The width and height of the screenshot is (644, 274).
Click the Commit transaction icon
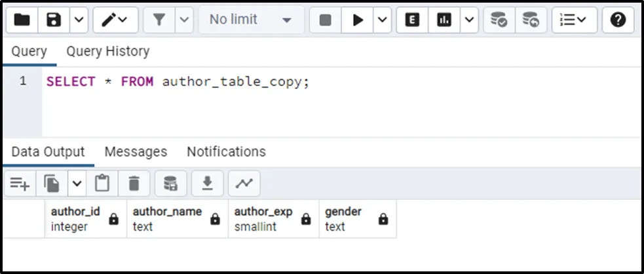(499, 20)
